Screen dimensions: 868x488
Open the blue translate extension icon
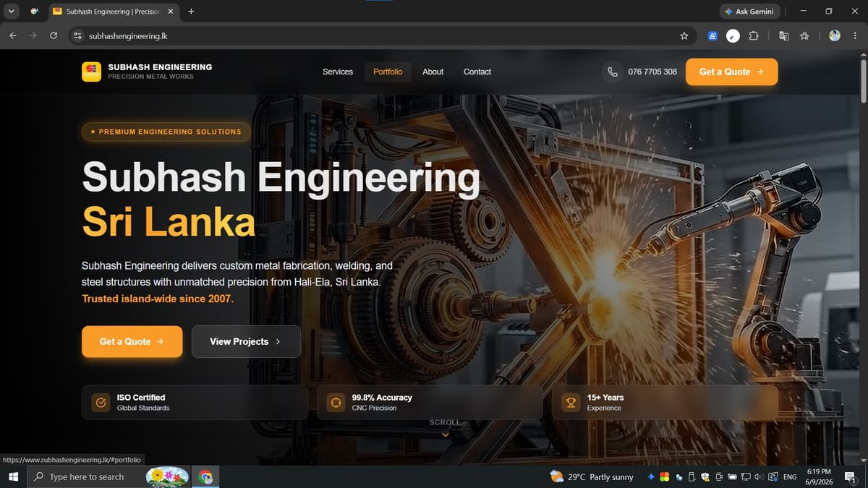pyautogui.click(x=712, y=35)
